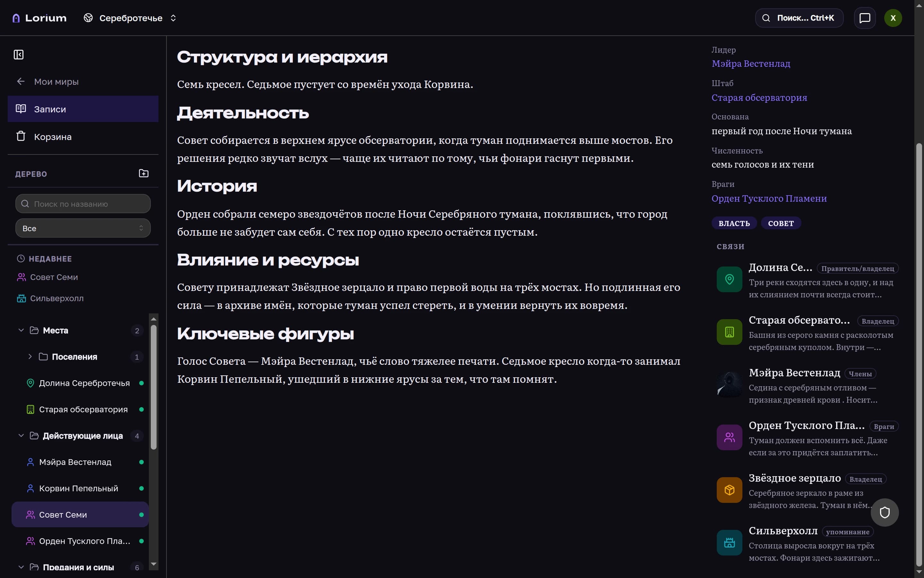Focus the Поиск по названию field
This screenshot has height=578, width=924.
(83, 204)
